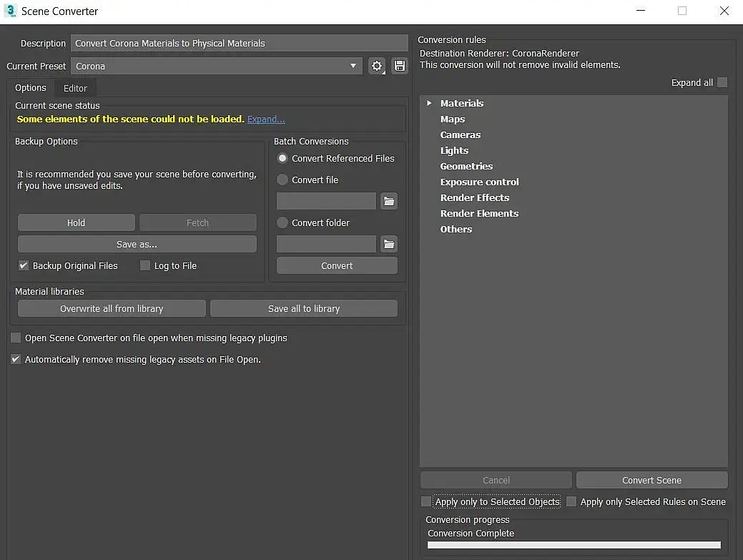The width and height of the screenshot is (743, 560).
Task: Expand the Materials rules tree arrow
Action: tap(429, 103)
